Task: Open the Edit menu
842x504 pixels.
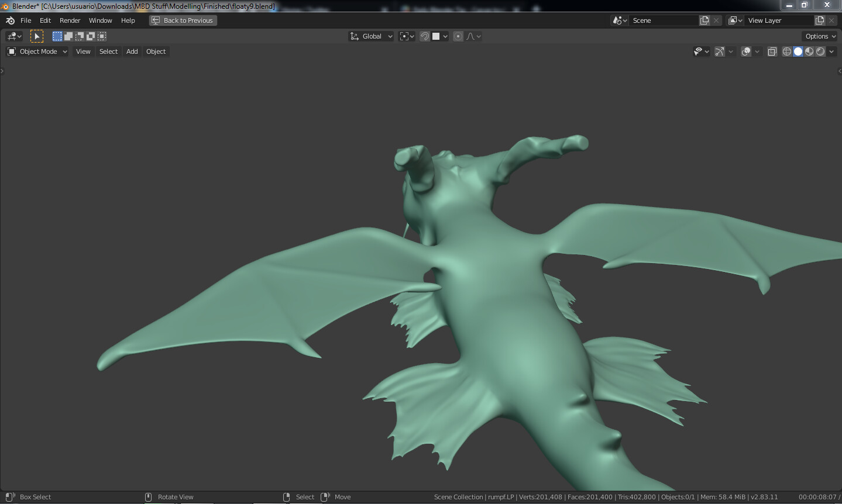Action: (x=46, y=20)
